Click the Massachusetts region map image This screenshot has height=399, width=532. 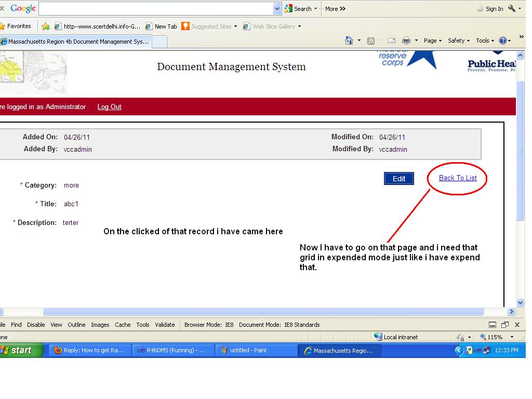[34, 72]
